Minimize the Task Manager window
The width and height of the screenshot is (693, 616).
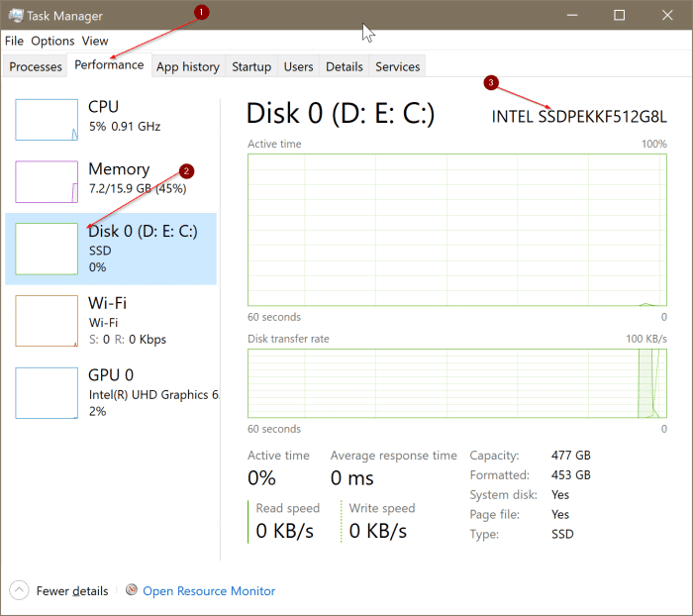point(572,15)
